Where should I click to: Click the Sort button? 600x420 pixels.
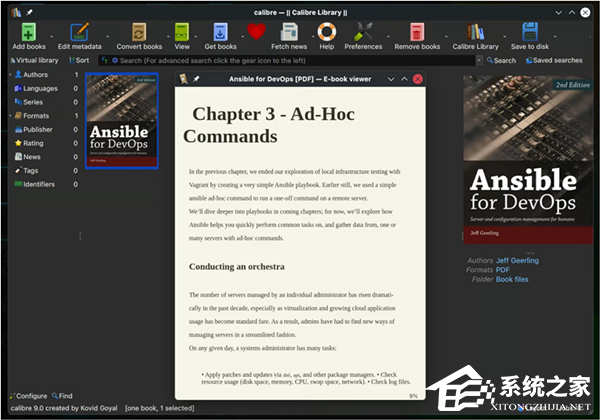click(79, 60)
